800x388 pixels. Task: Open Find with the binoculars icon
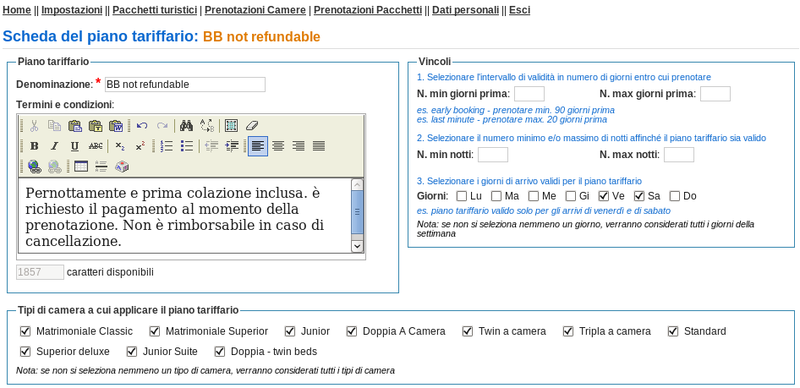[186, 126]
